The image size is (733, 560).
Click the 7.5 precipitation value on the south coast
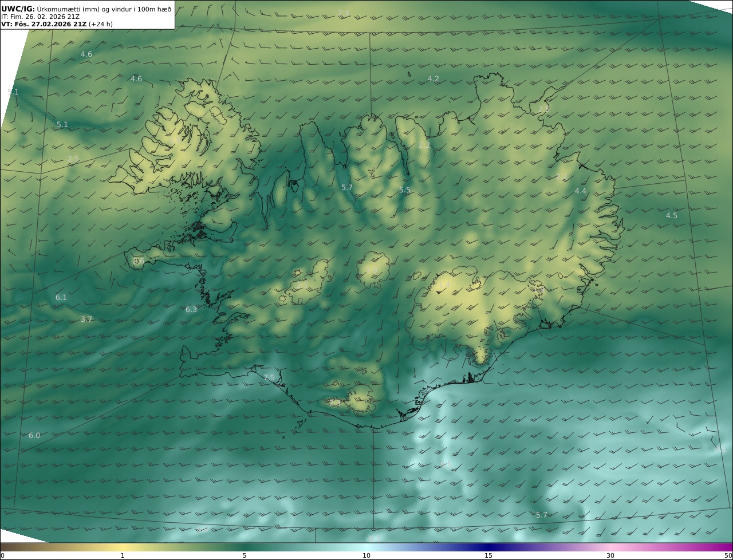click(x=269, y=377)
